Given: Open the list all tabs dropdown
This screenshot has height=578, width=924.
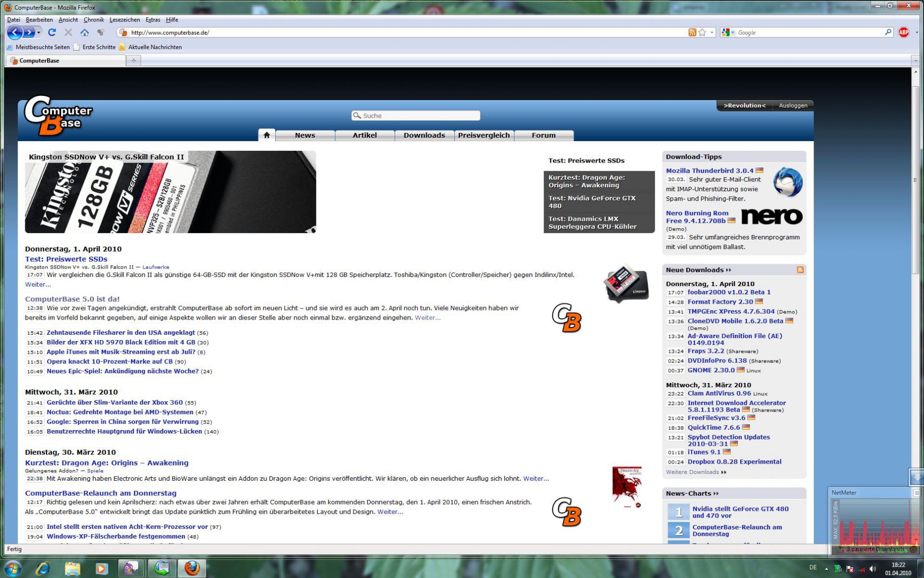Looking at the screenshot, I should tap(915, 60).
